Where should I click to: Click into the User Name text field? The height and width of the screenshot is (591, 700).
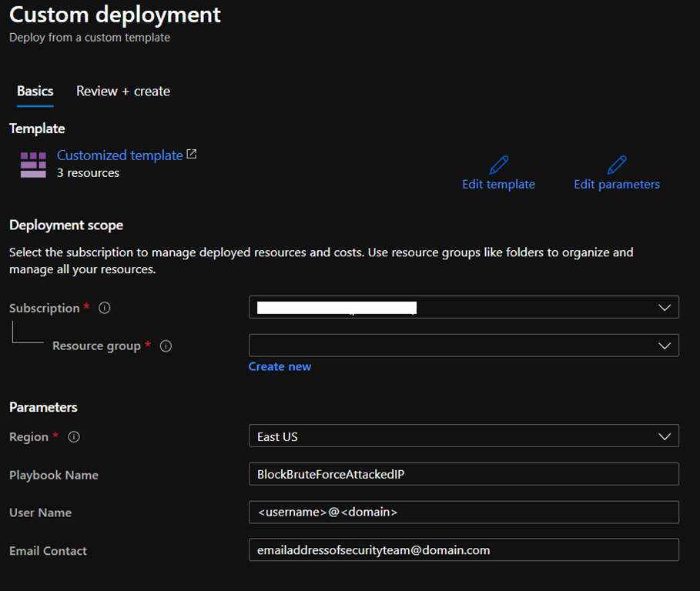(x=464, y=512)
